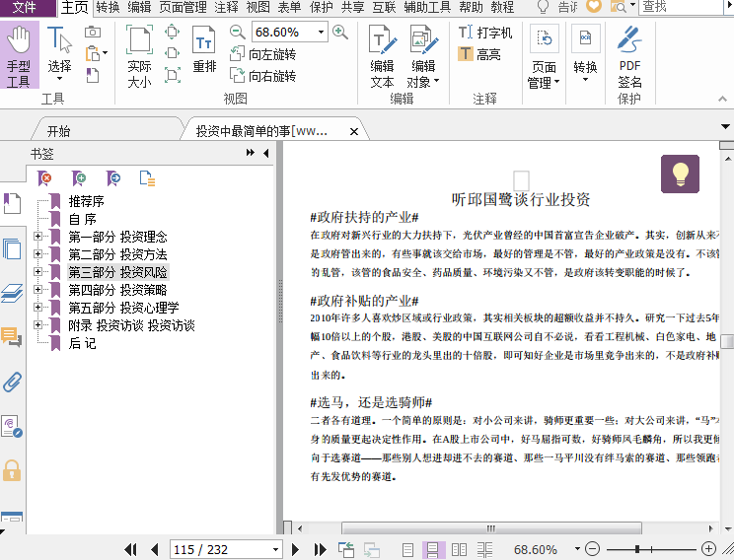Screen dimensions: 734x560
Task: Switch to the Comment (注释) ribbon tab
Action: coord(227,7)
